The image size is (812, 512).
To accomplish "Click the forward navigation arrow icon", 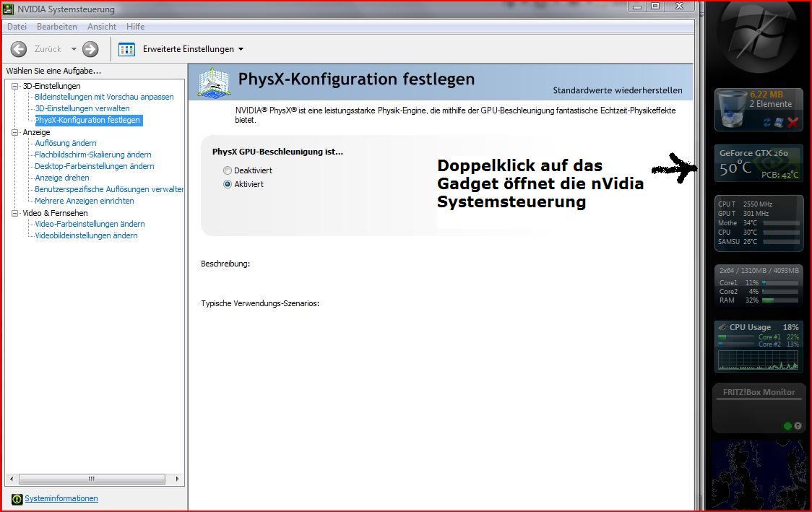I will pos(90,49).
